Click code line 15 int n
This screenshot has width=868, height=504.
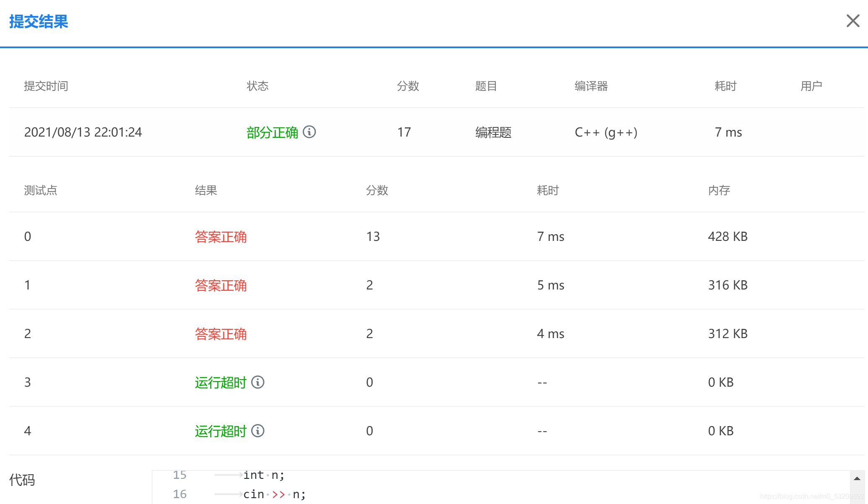pyautogui.click(x=264, y=475)
